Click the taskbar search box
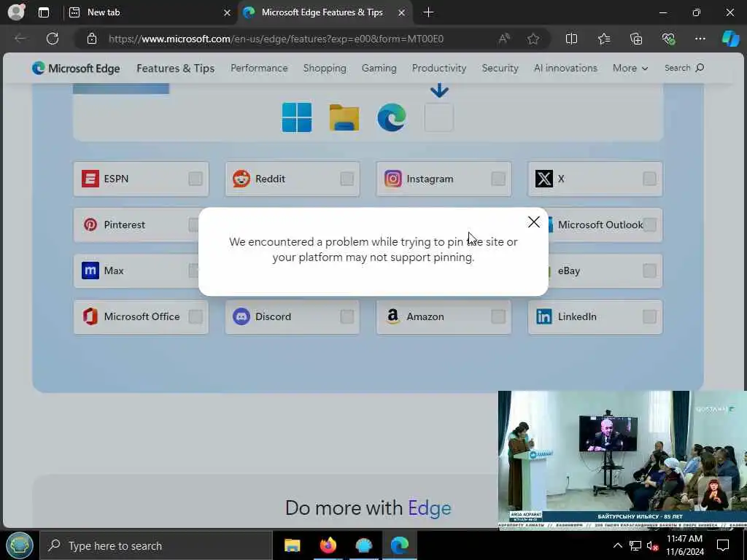This screenshot has width=747, height=560. click(156, 545)
